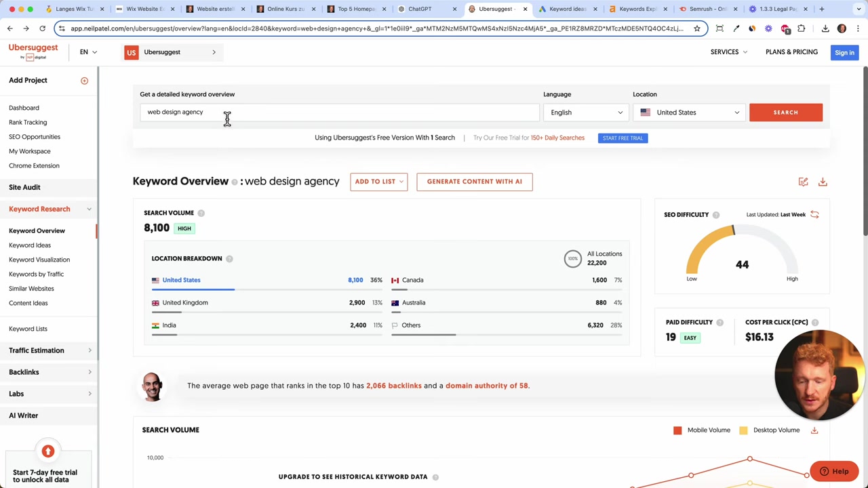
Task: Click the Keyword Overview info icon
Action: 235,182
